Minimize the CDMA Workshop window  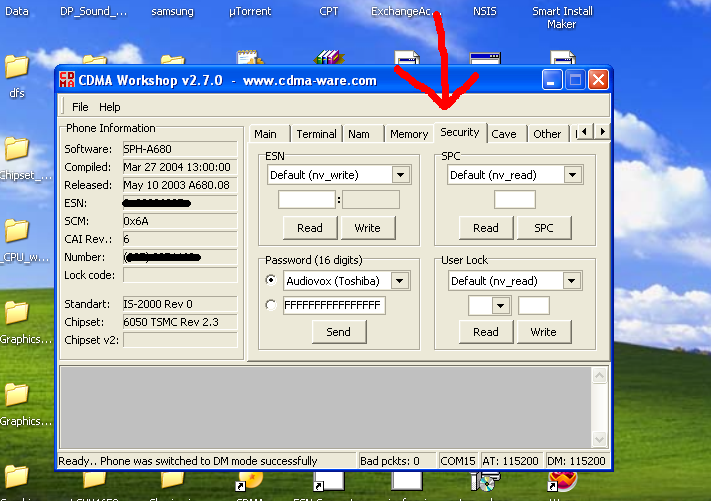(x=552, y=80)
